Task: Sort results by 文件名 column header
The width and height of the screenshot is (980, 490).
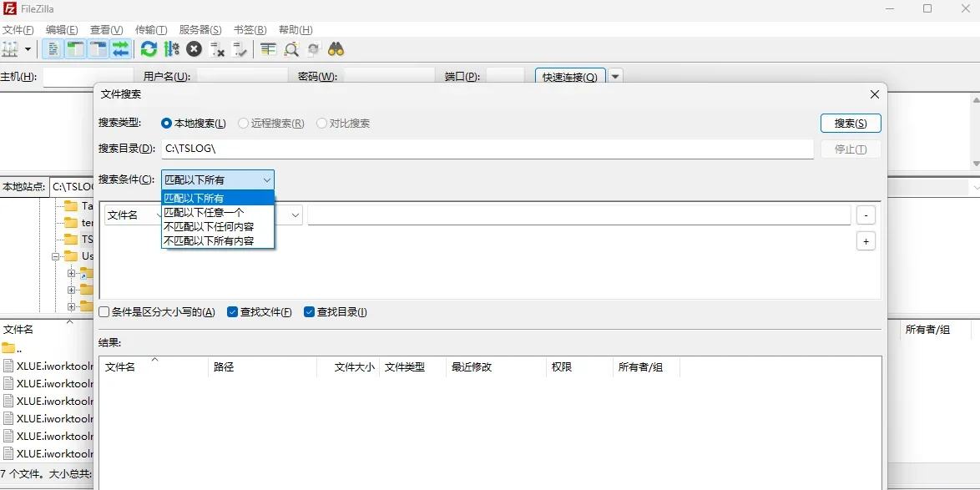Action: pyautogui.click(x=154, y=367)
